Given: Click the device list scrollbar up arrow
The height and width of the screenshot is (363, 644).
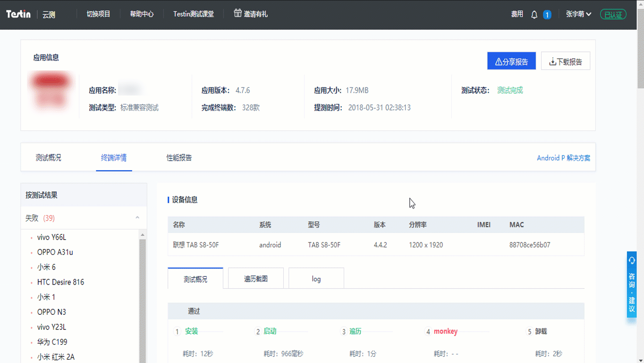Looking at the screenshot, I should 143,235.
